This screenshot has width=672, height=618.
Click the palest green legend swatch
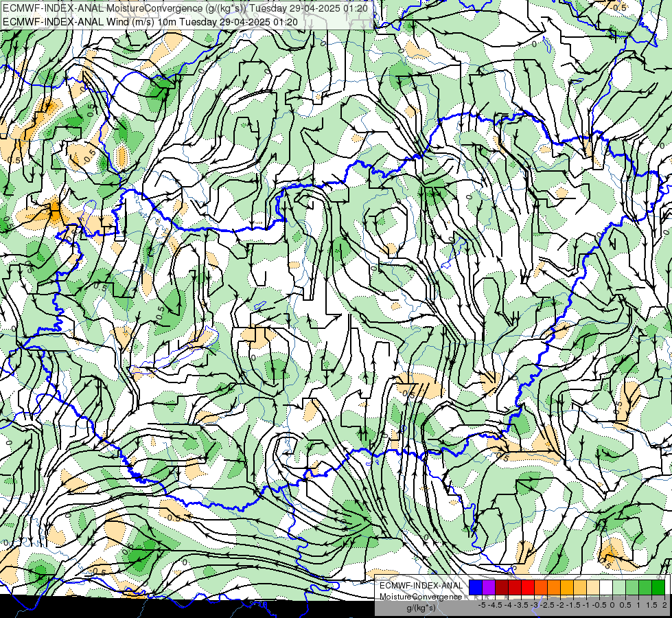[x=619, y=587]
